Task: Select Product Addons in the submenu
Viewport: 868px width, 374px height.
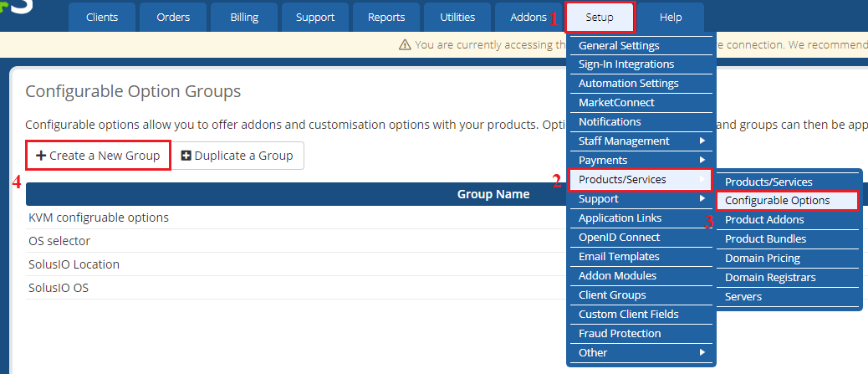Action: coord(764,220)
